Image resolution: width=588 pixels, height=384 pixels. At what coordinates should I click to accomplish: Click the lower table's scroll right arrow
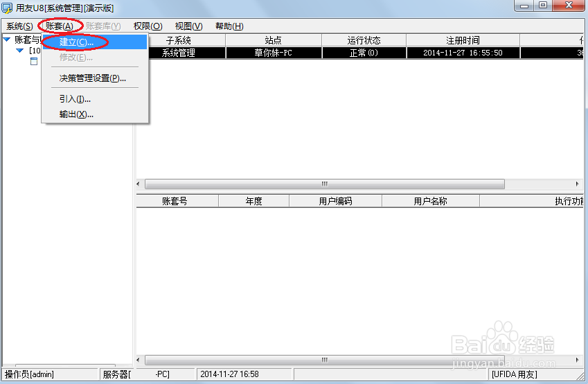[578, 360]
